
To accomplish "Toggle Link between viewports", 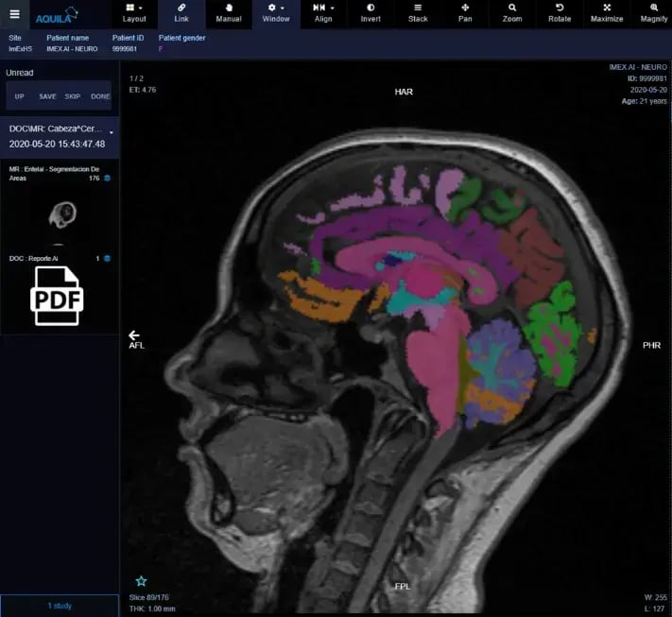I will click(x=181, y=12).
